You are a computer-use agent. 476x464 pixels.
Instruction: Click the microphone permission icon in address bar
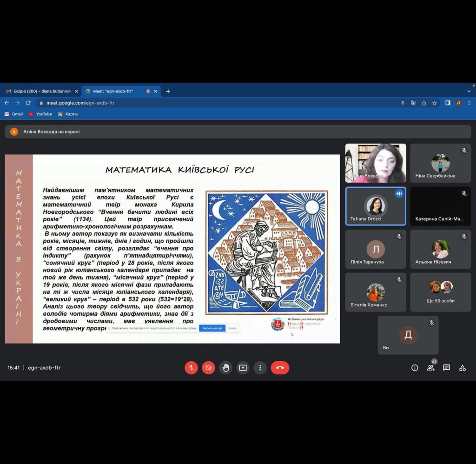click(403, 103)
